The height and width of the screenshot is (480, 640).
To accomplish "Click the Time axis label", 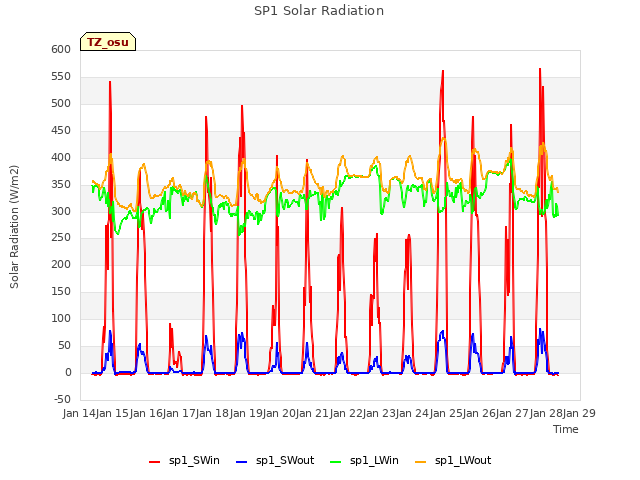I will click(x=566, y=429).
